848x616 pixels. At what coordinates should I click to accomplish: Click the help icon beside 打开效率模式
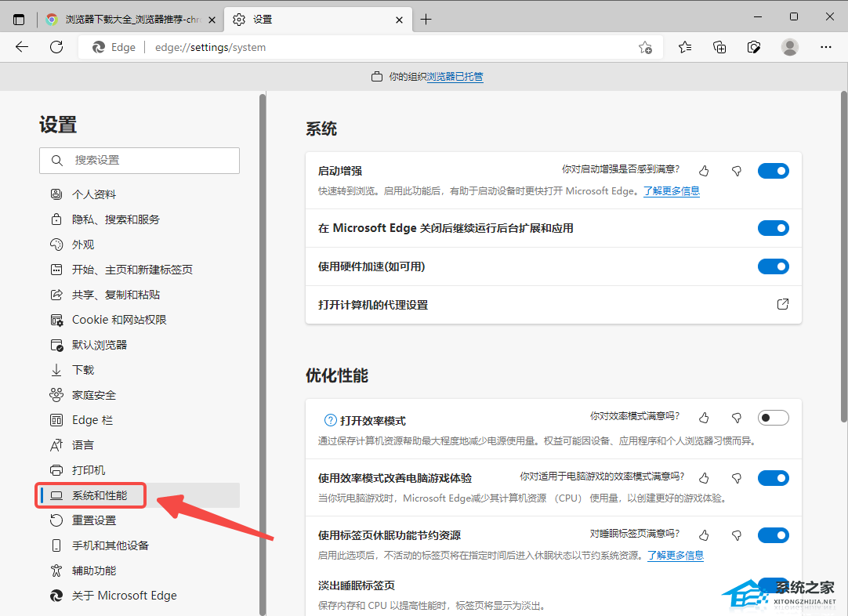(x=330, y=420)
